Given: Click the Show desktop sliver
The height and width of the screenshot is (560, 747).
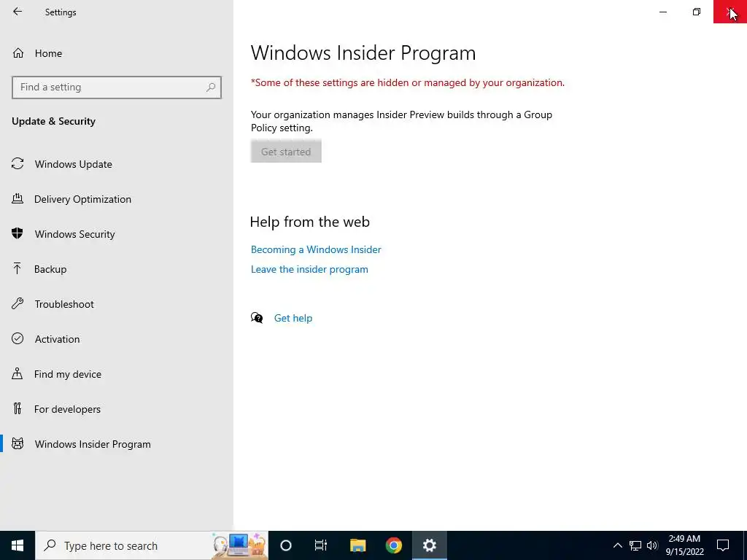Looking at the screenshot, I should click(x=745, y=545).
